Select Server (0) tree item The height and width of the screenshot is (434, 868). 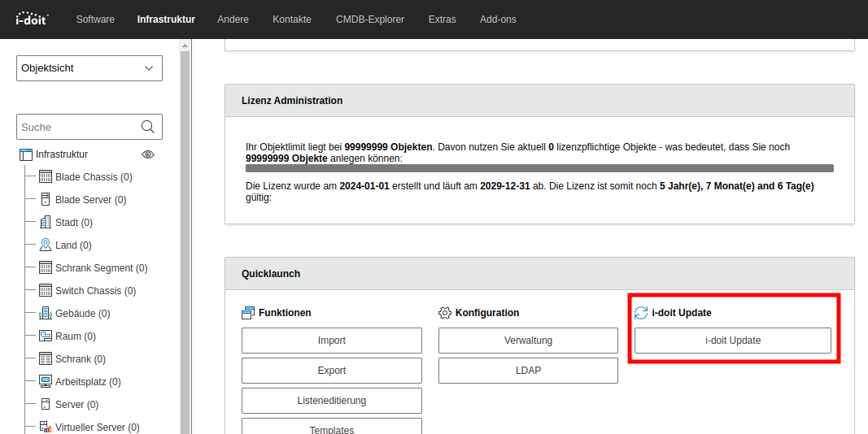(77, 404)
